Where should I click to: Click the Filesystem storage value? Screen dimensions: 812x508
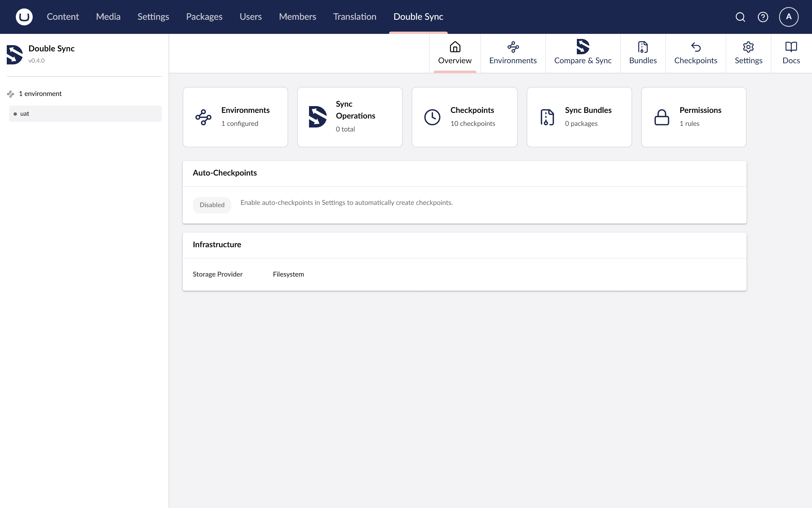click(288, 274)
